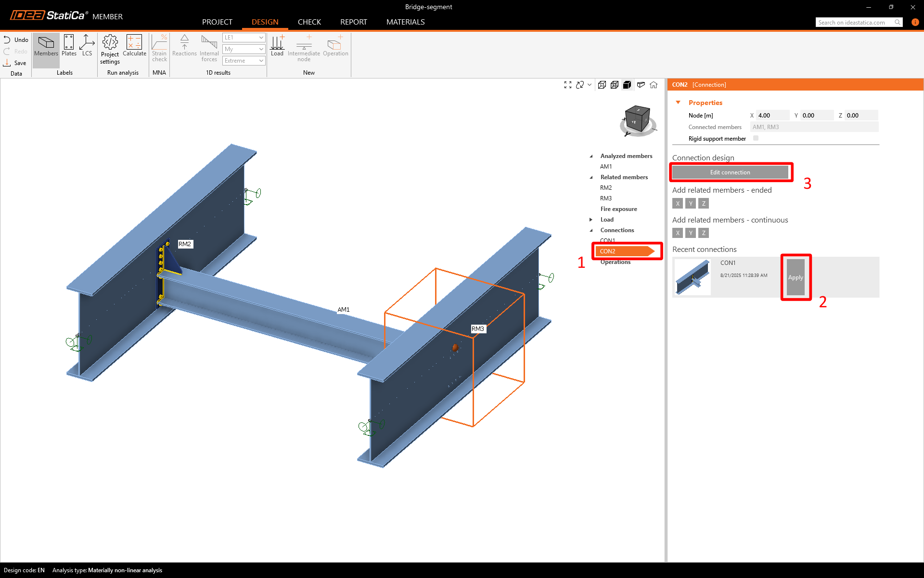This screenshot has width=924, height=578.
Task: Switch to the CHECK tab
Action: (309, 22)
